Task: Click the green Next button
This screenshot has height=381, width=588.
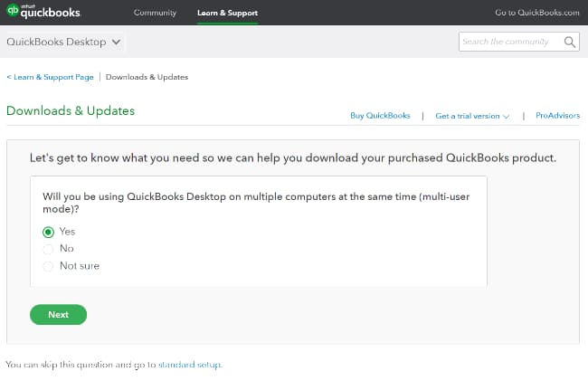Action: tap(58, 315)
